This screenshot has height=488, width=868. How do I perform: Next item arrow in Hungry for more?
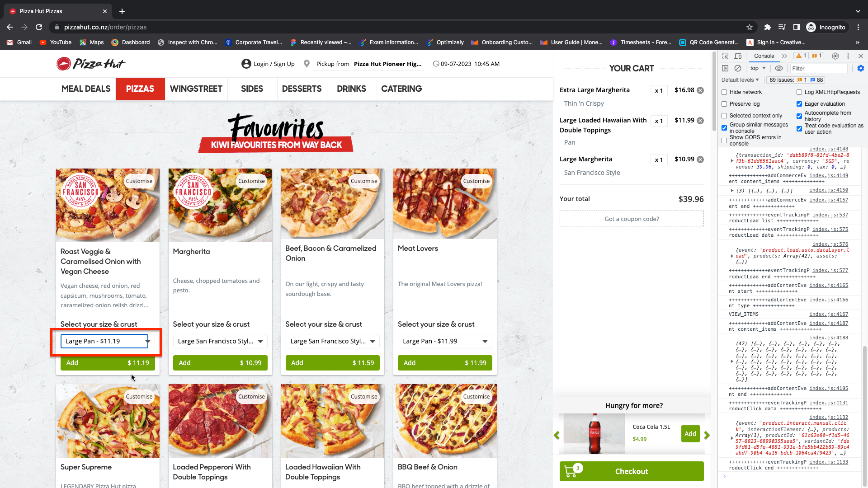pos(707,435)
